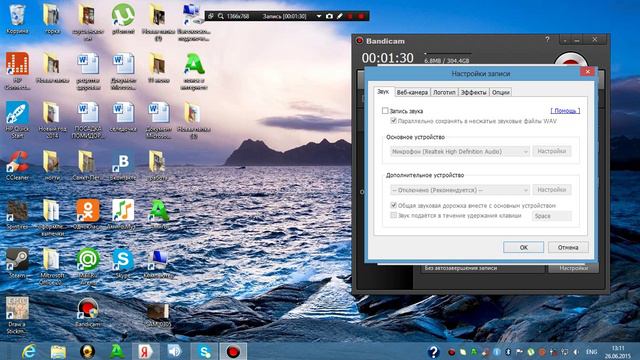Open the uTorrent desktop shortcut

coord(123,20)
